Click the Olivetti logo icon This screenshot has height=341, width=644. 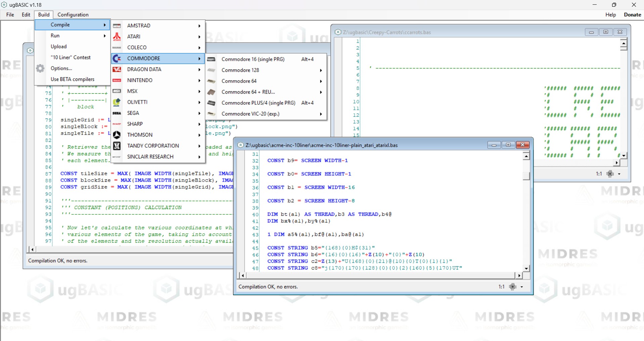pos(117,102)
